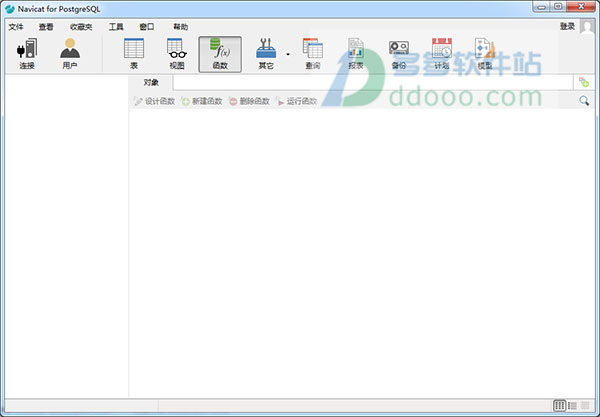Select the Table (表) toolbar icon
The height and width of the screenshot is (417, 600).
coord(134,54)
